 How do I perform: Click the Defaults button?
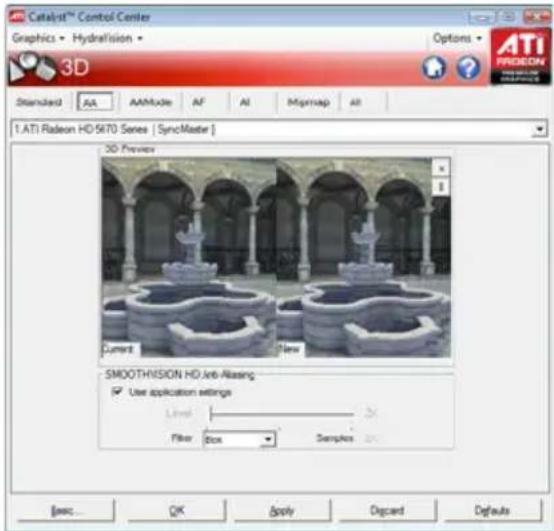coord(493,510)
